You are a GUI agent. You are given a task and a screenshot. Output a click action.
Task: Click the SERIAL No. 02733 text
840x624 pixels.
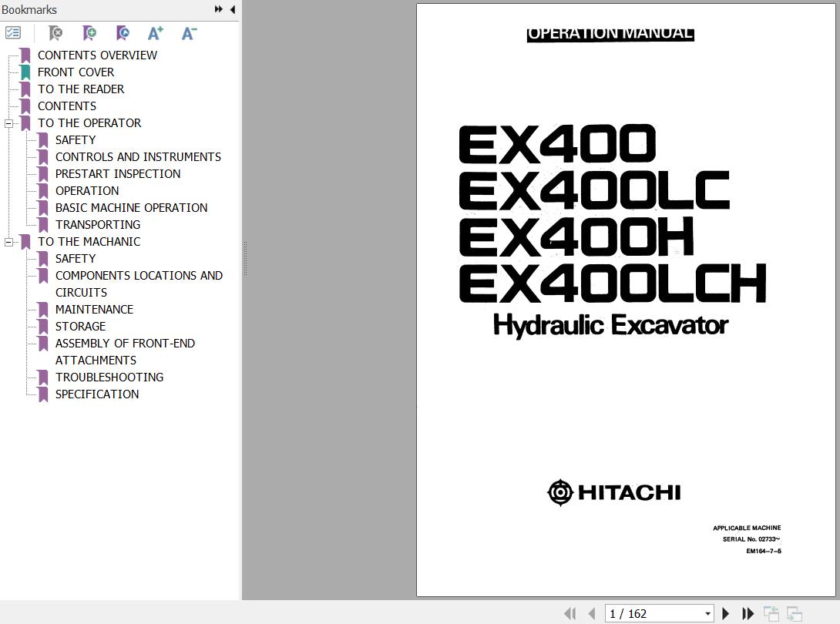751,539
